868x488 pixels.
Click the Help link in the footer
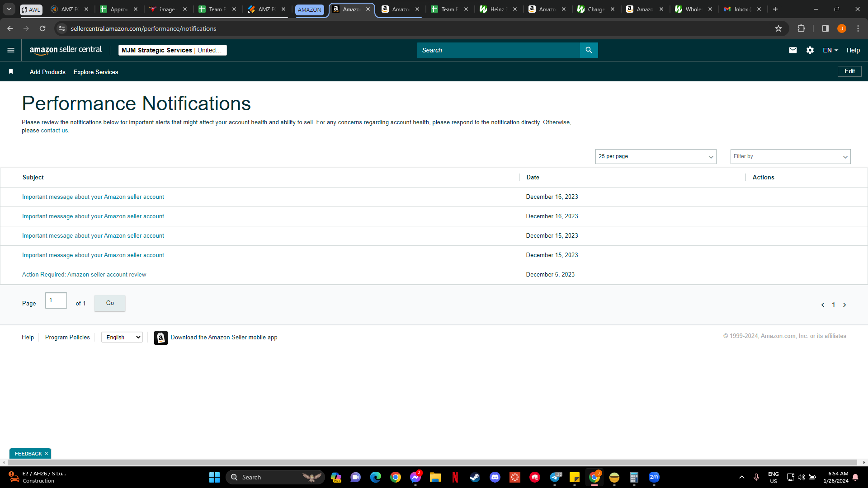[x=28, y=338]
